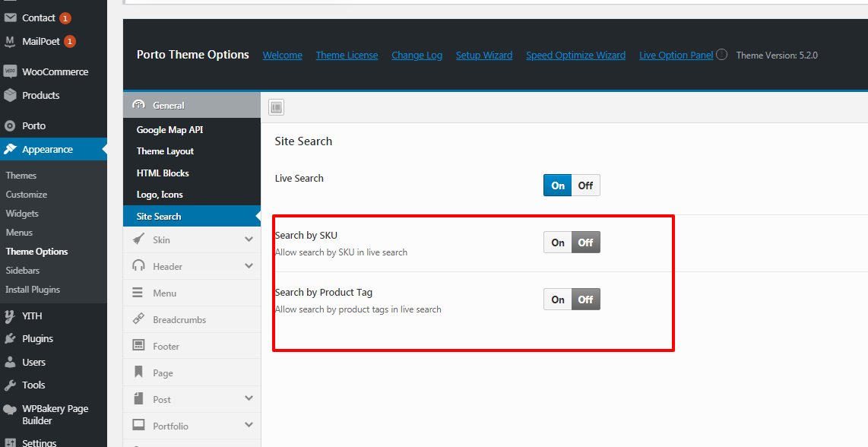Image resolution: width=868 pixels, height=447 pixels.
Task: Click the Theme Version: 5.2.0 text
Action: pyautogui.click(x=777, y=55)
